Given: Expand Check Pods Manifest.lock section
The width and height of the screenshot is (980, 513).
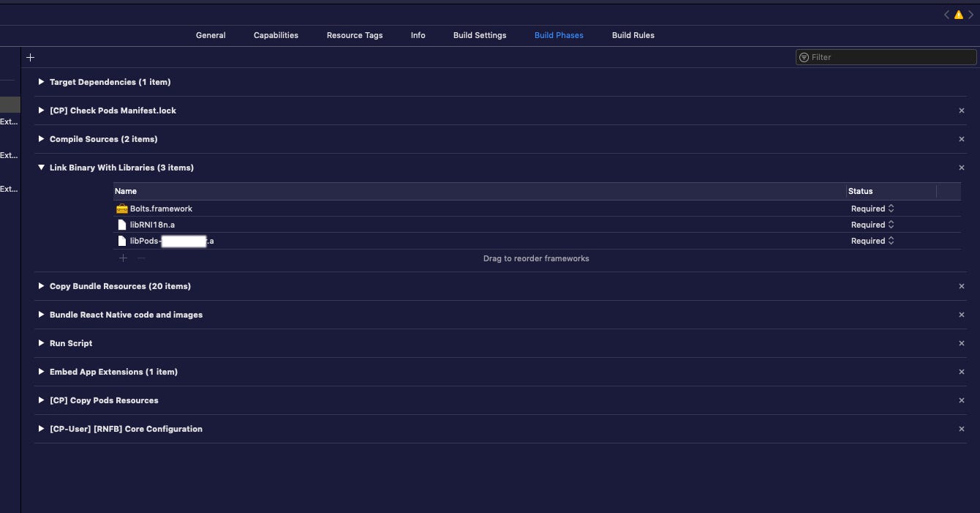Looking at the screenshot, I should tap(41, 111).
